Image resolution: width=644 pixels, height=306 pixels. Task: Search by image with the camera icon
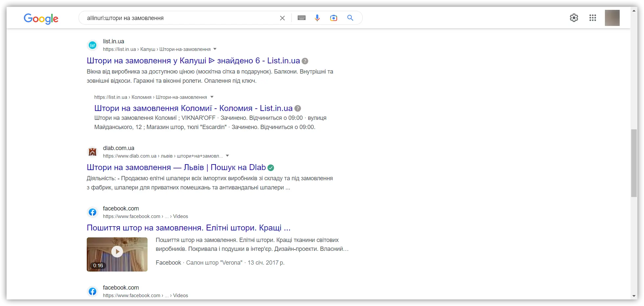(x=333, y=18)
